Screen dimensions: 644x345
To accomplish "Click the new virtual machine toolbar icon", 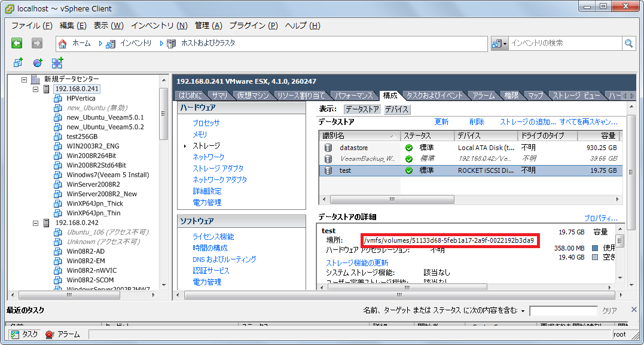I will click(x=18, y=62).
